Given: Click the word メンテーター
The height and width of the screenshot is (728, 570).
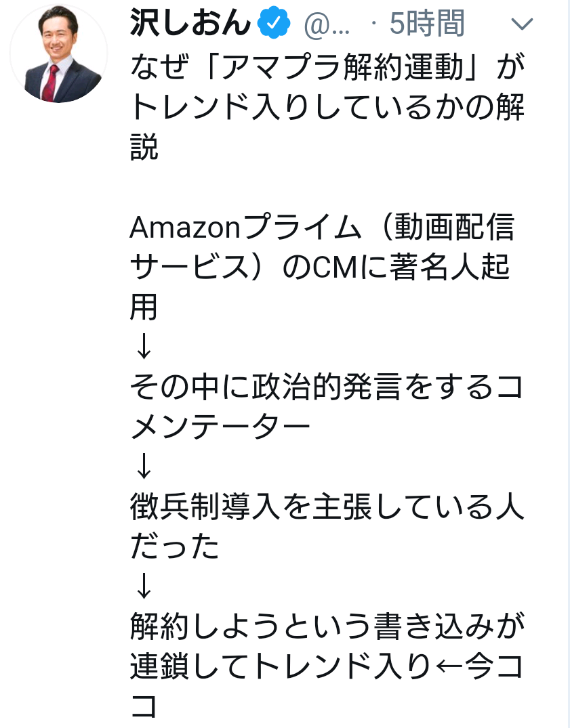Looking at the screenshot, I should point(220,427).
